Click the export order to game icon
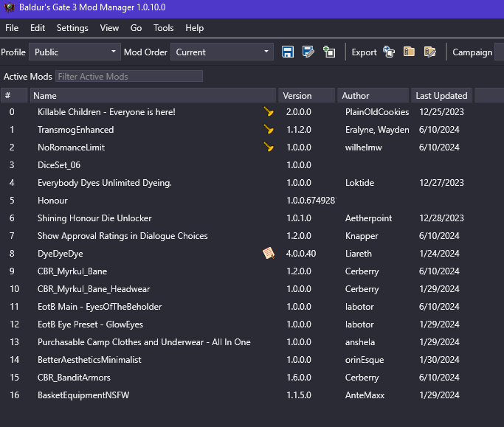Screen dimensions: 504x427 (389, 52)
